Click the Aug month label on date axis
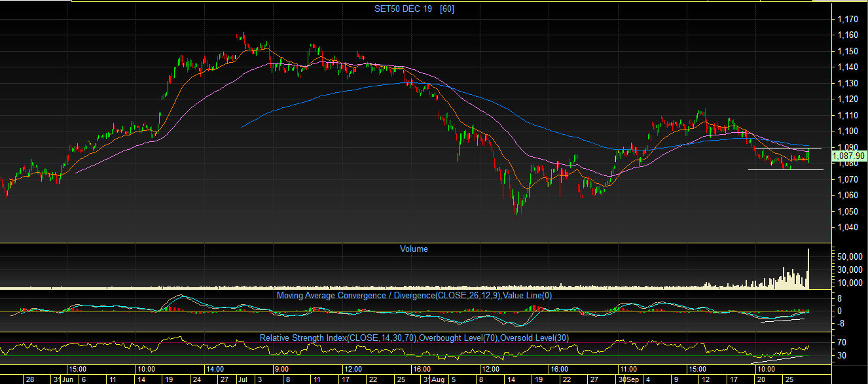 [439, 379]
